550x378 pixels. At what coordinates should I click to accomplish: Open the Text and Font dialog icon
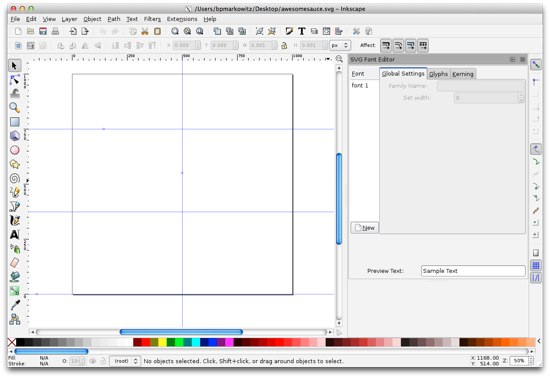pyautogui.click(x=302, y=31)
